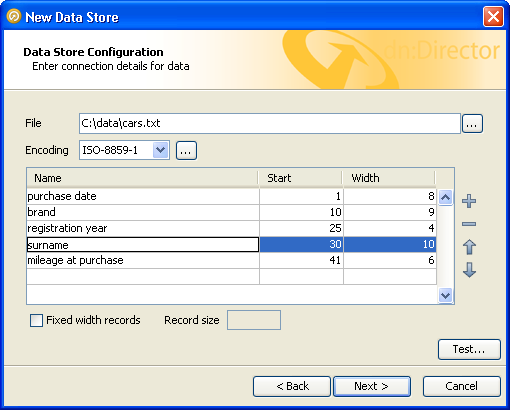Click the Width column header
Screen dimensions: 510x410
point(389,178)
